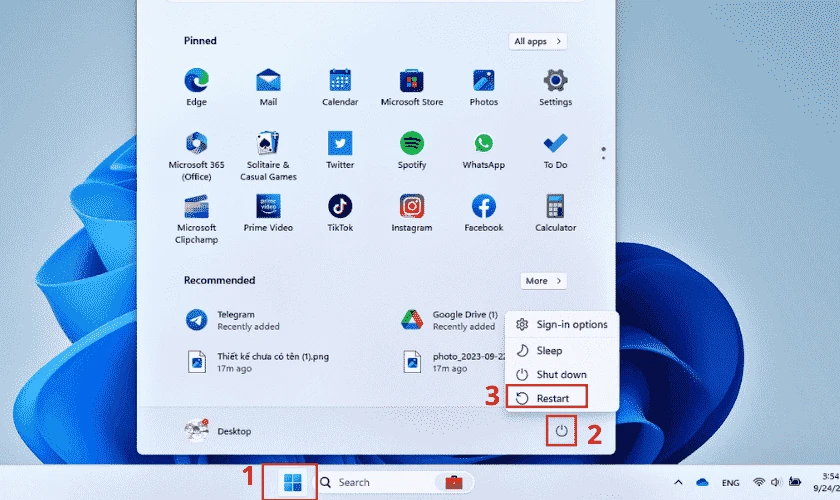Open recommended Google Drive (1)
Screen dimensions: 840x500
tap(451, 320)
